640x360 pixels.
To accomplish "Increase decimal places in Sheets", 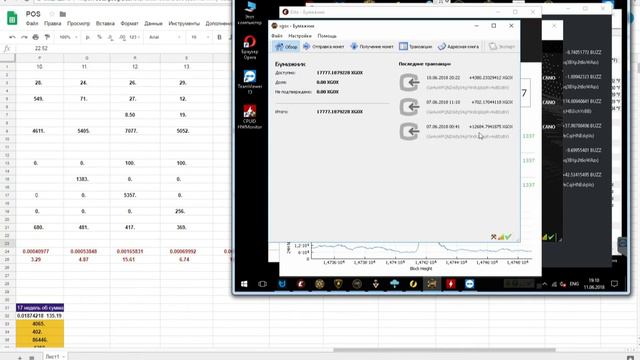I will click(122, 37).
